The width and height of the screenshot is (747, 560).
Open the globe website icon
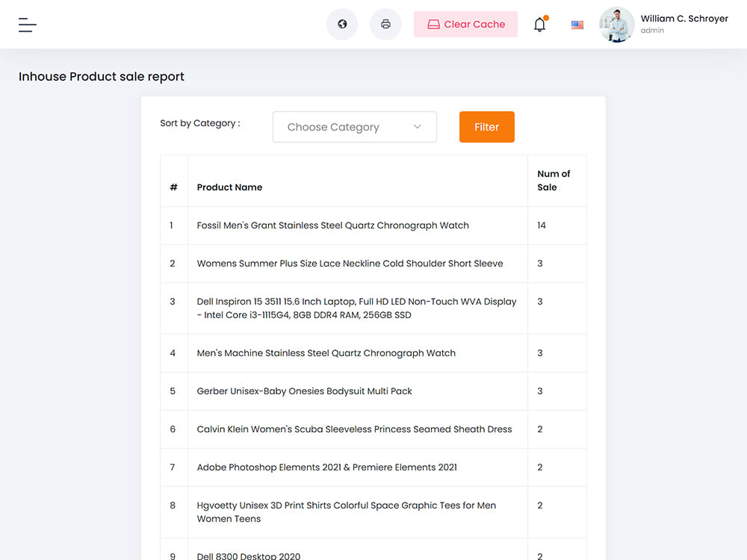[342, 24]
